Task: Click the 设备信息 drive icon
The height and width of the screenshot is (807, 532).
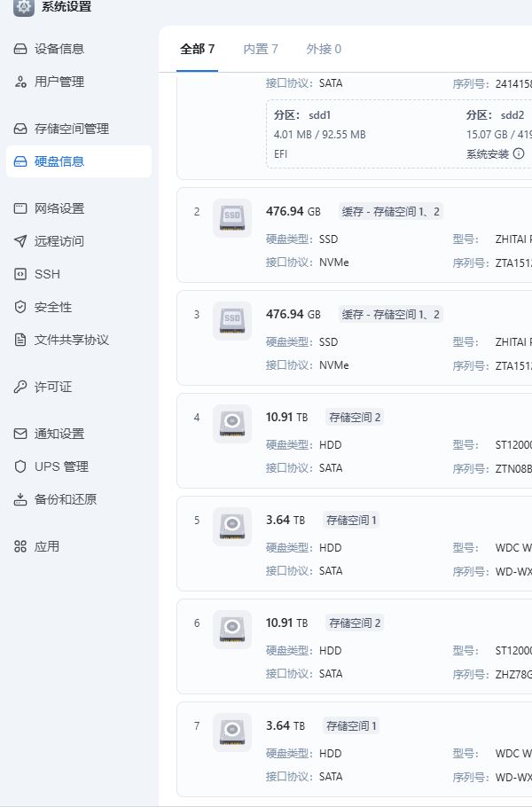Action: click(x=20, y=49)
